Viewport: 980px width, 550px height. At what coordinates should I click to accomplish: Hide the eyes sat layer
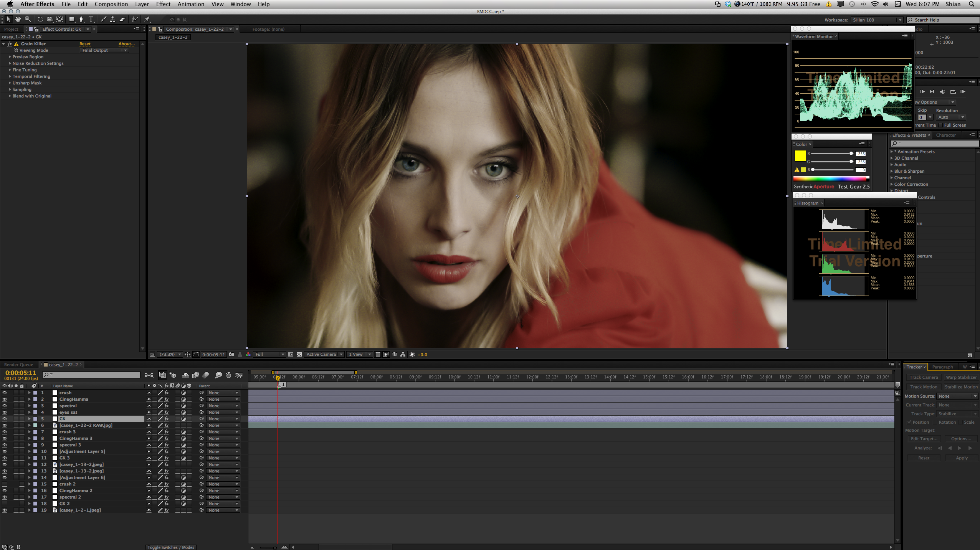click(5, 412)
